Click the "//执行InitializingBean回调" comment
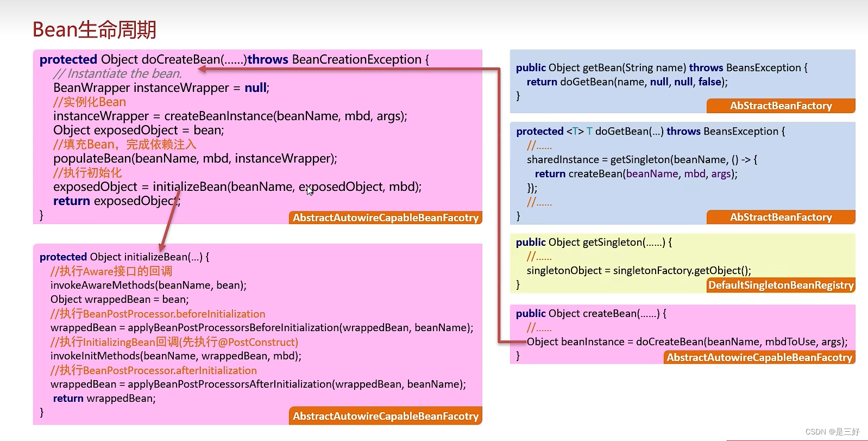 pyautogui.click(x=174, y=341)
